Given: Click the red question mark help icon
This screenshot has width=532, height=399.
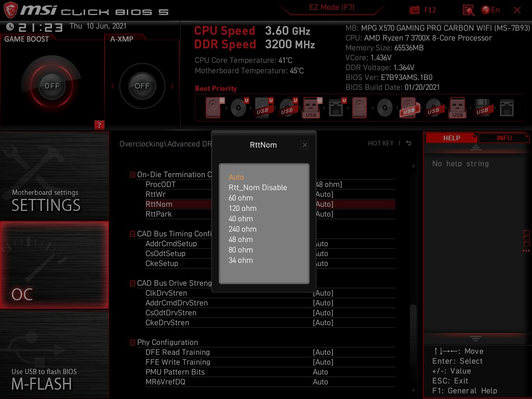Looking at the screenshot, I should tap(99, 125).
